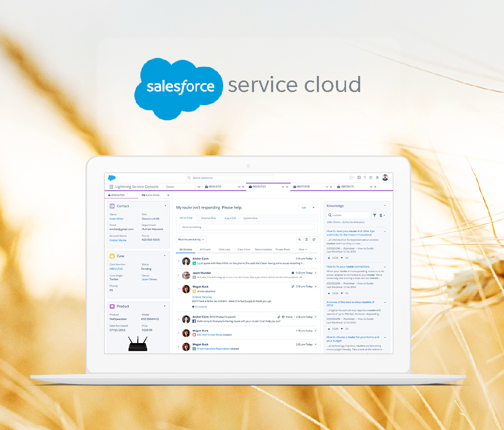
Task: Close the 00043252 workspace tab
Action: 243,187
